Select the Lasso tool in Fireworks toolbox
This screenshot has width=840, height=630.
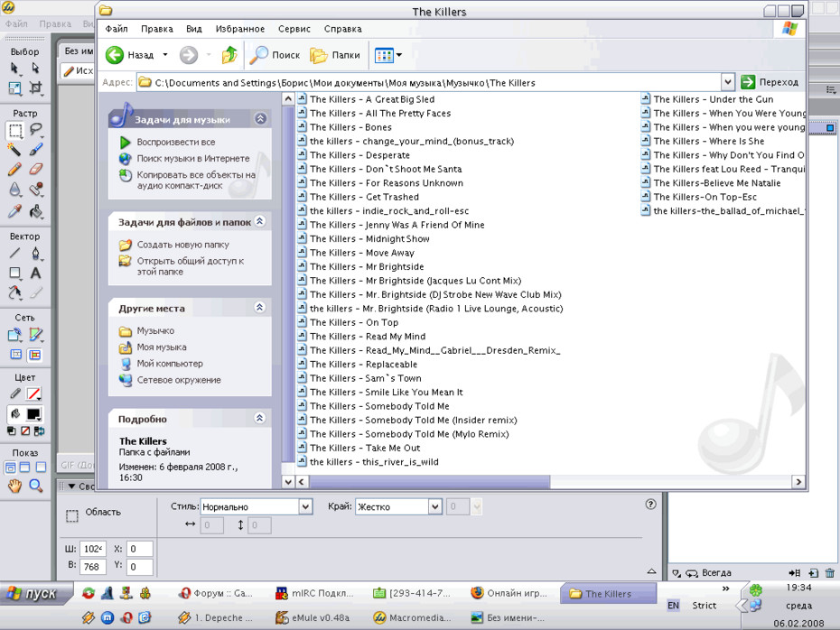[x=36, y=129]
